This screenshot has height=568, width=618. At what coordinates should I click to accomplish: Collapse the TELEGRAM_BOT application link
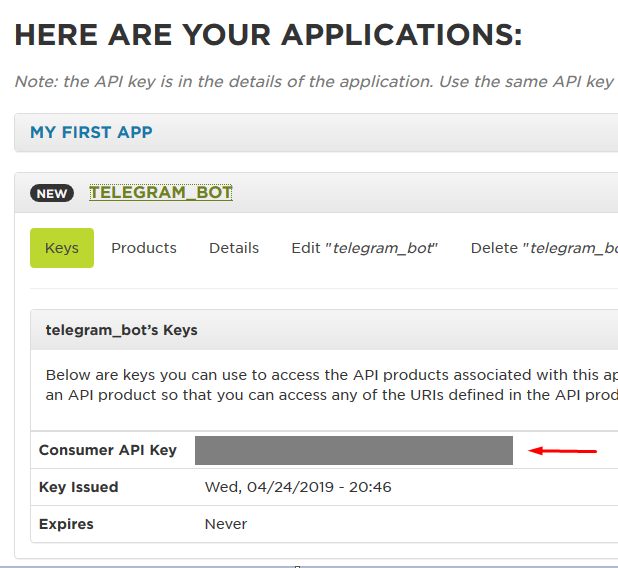(x=161, y=193)
